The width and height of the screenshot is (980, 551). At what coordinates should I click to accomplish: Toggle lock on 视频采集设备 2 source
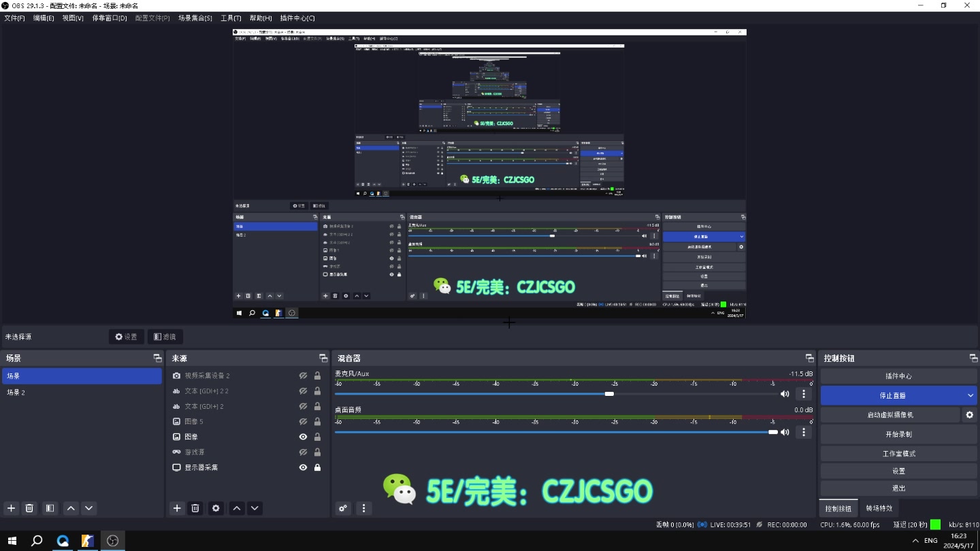coord(317,375)
